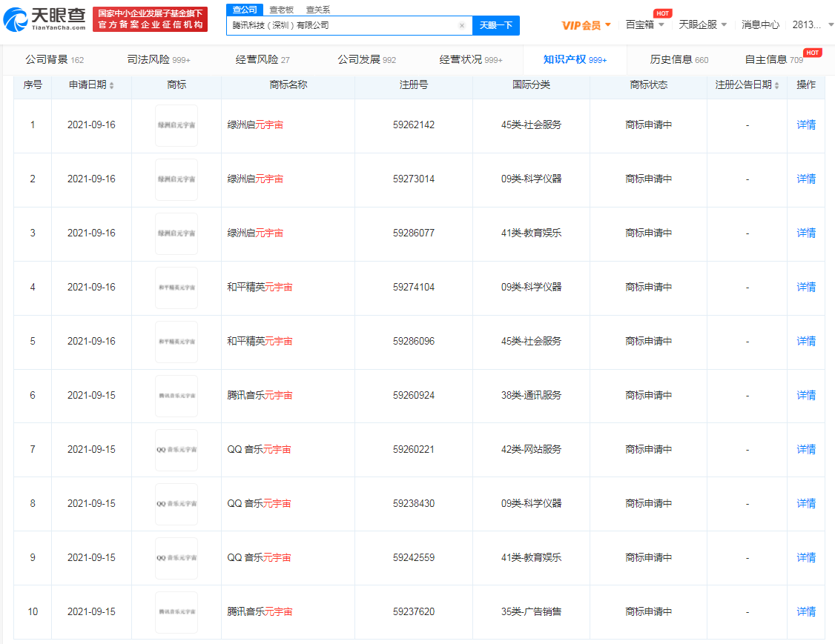This screenshot has width=835, height=644.
Task: Go to the 历史信息 tab
Action: point(679,59)
